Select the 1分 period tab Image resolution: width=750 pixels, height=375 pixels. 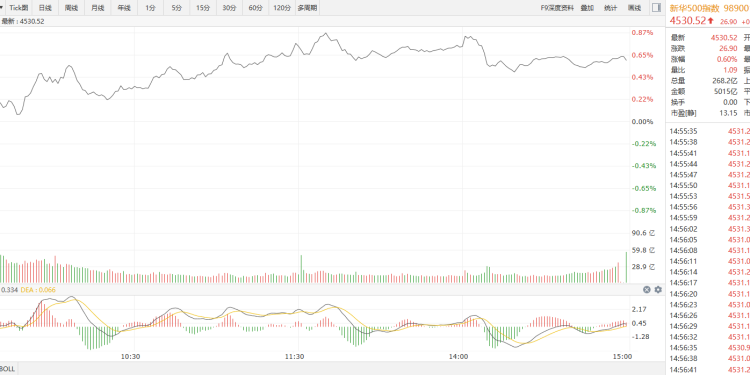150,8
